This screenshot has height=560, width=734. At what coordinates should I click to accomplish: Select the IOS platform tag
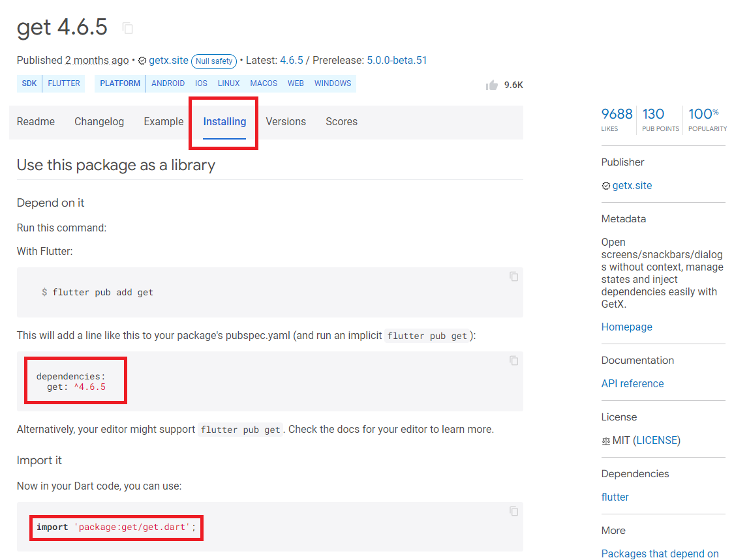click(202, 83)
